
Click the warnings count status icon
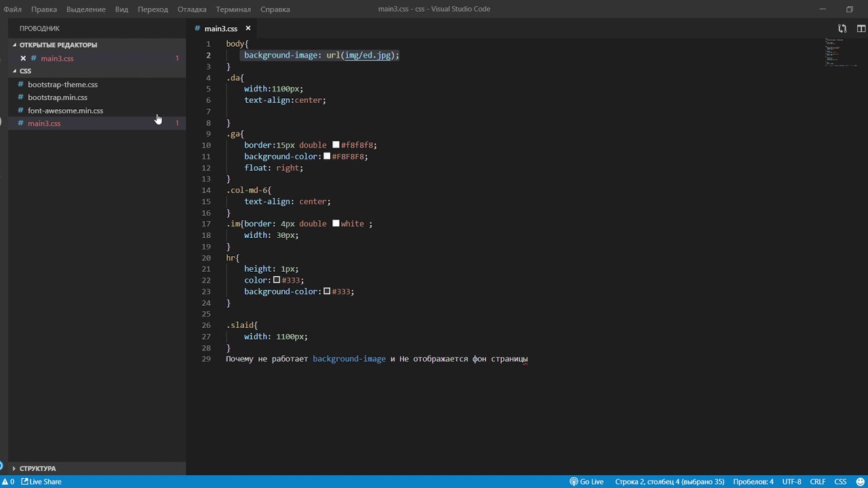point(7,482)
